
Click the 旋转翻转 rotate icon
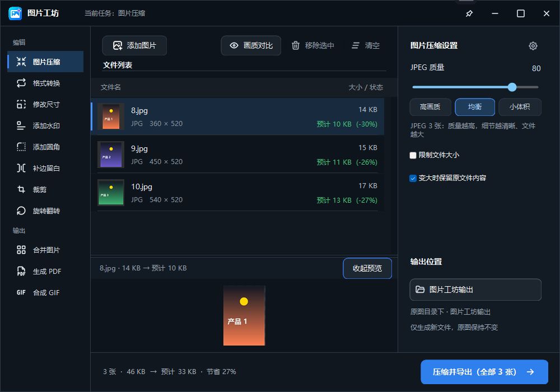pos(21,211)
